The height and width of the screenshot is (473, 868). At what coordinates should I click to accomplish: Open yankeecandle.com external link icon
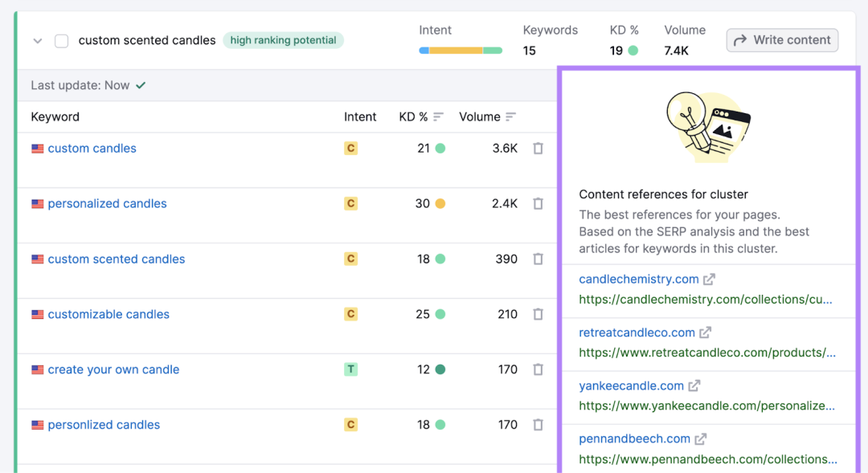[694, 385]
